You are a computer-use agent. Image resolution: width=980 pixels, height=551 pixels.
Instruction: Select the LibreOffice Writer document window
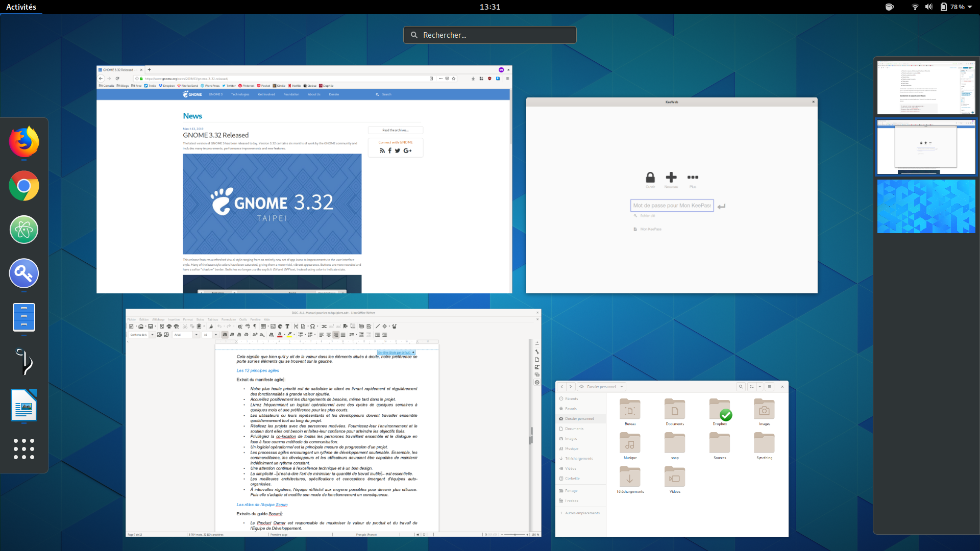tap(333, 423)
